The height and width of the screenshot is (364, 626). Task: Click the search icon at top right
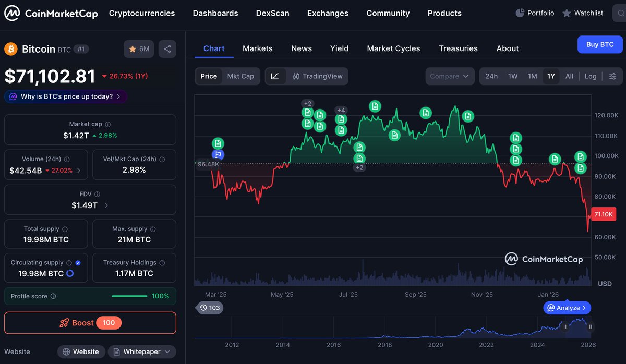[619, 13]
